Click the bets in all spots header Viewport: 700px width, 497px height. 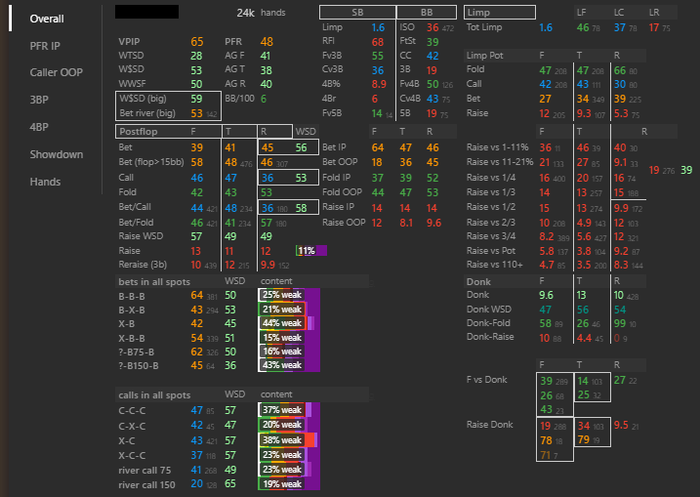coord(154,282)
